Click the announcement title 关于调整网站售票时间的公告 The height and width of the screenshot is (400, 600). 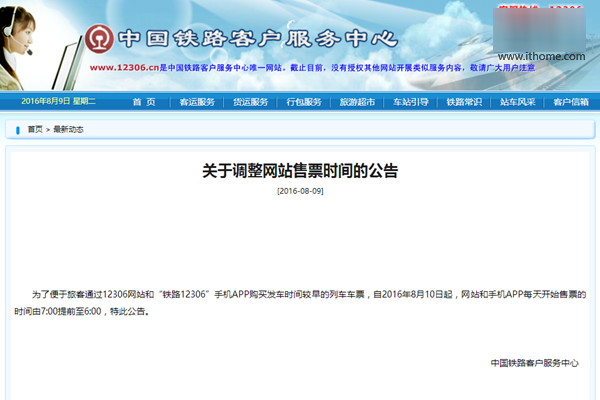click(x=300, y=171)
